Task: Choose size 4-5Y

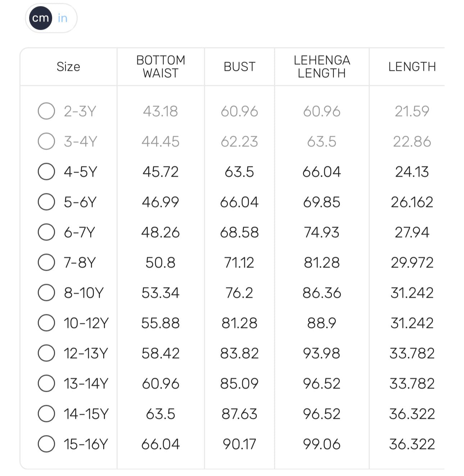Action: point(46,171)
